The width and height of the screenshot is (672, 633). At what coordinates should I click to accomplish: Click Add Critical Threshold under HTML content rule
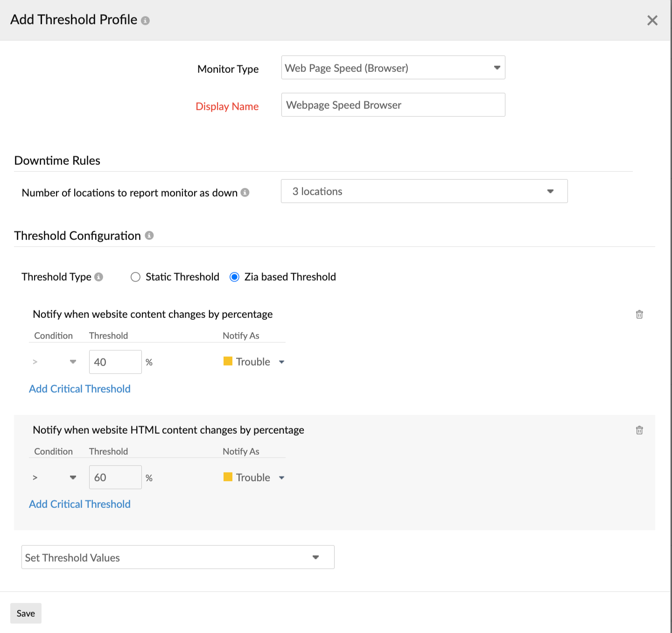tap(79, 504)
